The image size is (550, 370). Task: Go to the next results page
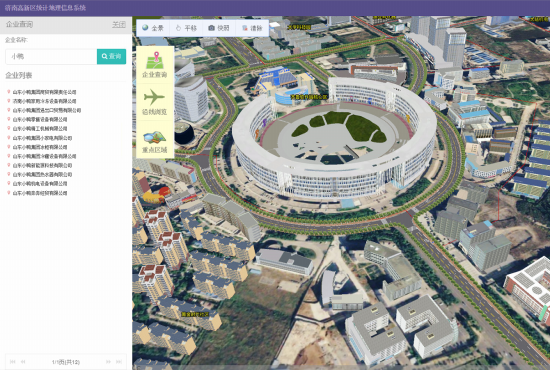[108, 362]
